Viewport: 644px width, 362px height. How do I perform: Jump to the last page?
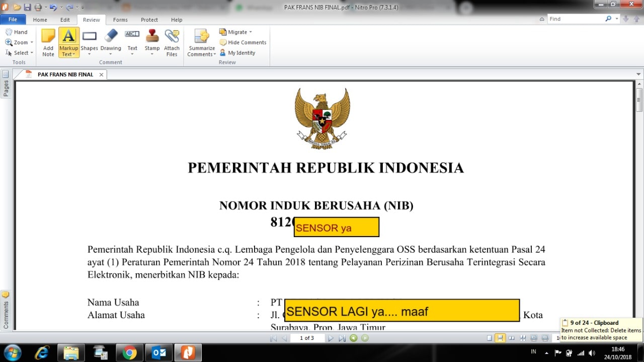tap(342, 338)
